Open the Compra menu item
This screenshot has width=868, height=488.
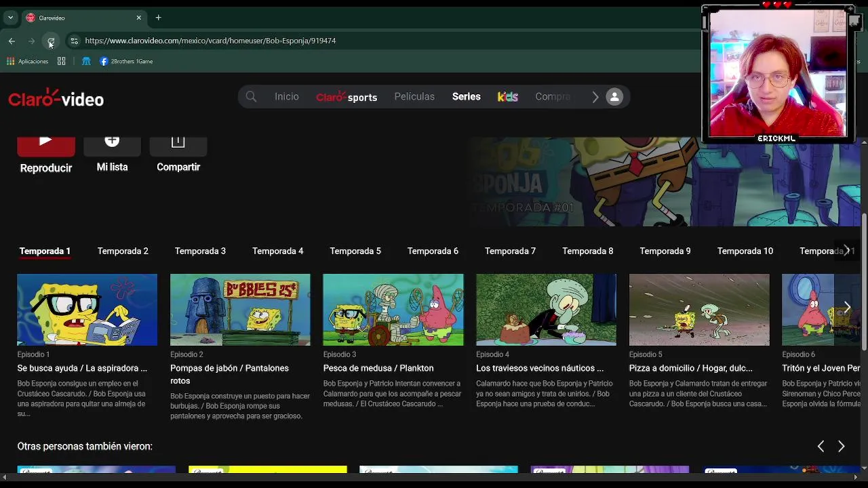coord(553,97)
